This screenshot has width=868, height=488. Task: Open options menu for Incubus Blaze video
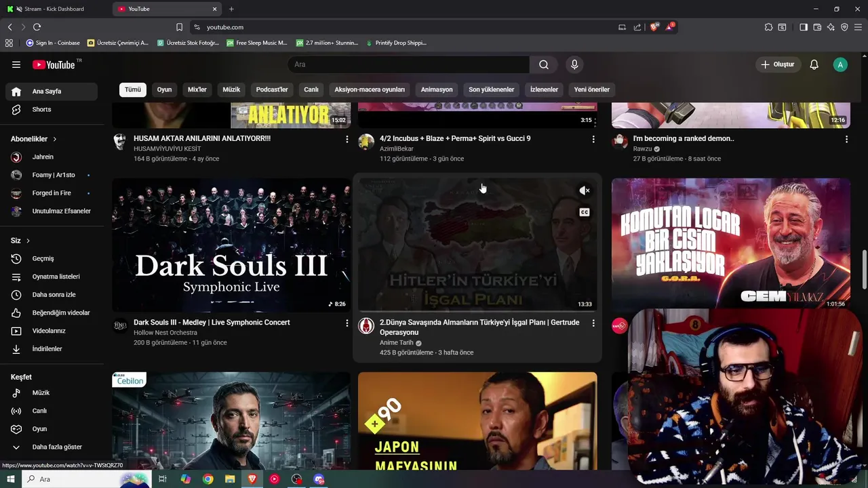(593, 139)
